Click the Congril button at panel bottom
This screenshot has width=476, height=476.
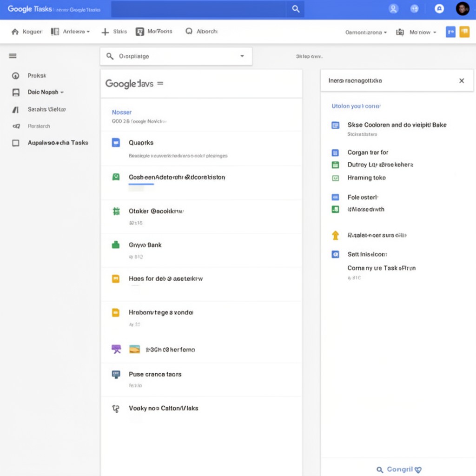399,469
